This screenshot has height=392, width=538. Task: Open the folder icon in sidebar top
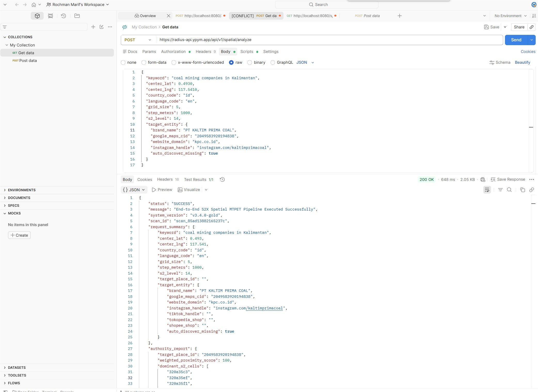click(x=77, y=16)
